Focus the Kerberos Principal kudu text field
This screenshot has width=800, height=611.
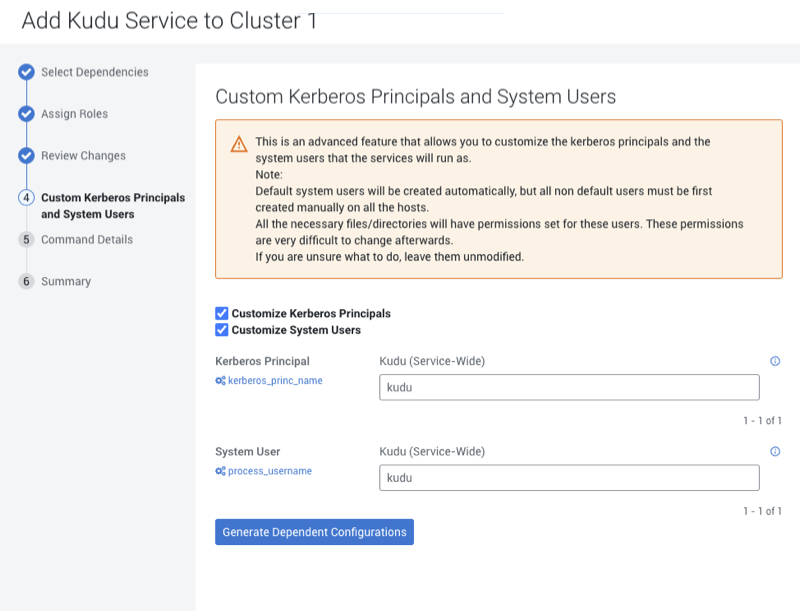pos(569,387)
